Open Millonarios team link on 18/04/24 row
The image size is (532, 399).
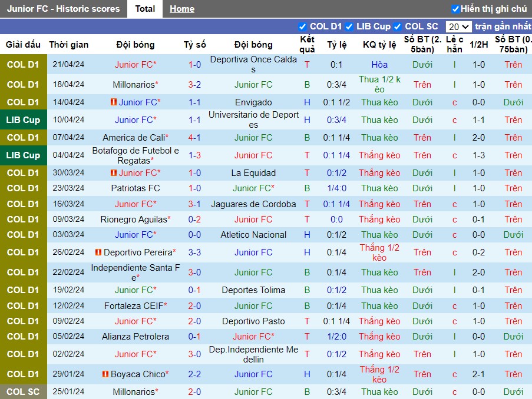click(134, 85)
